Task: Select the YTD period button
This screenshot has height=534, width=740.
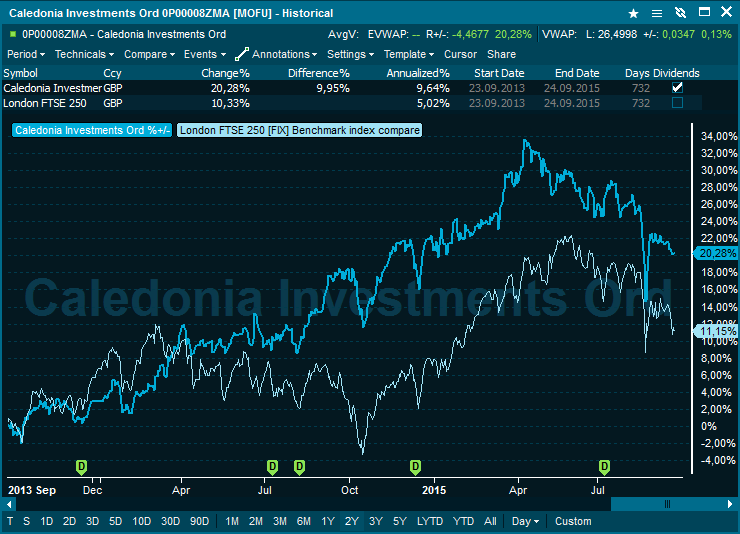Action: [463, 521]
